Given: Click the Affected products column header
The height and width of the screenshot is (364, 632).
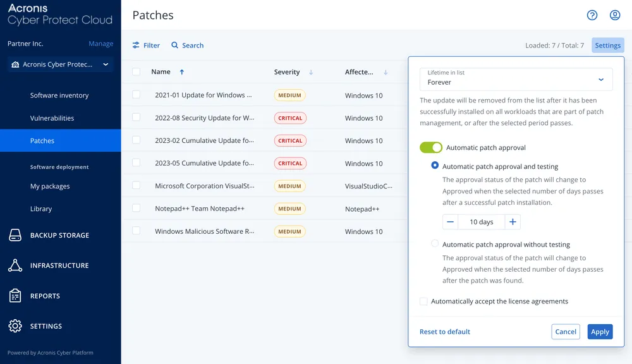Looking at the screenshot, I should [x=359, y=72].
